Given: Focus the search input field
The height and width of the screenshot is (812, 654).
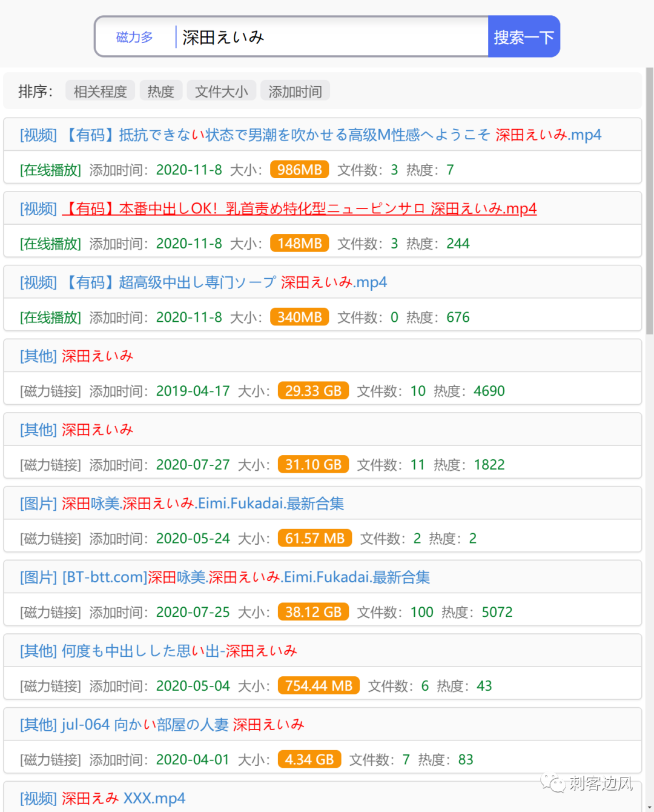Looking at the screenshot, I should click(332, 37).
